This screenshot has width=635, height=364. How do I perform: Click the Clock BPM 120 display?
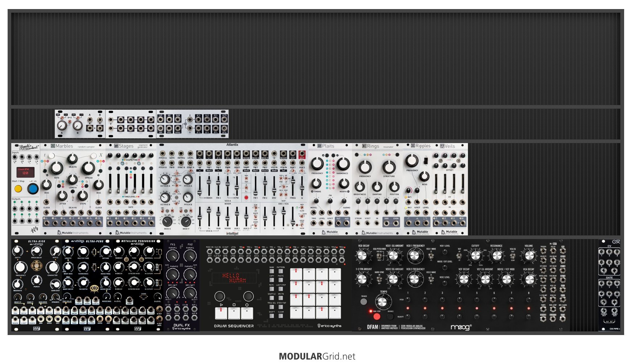point(25,172)
